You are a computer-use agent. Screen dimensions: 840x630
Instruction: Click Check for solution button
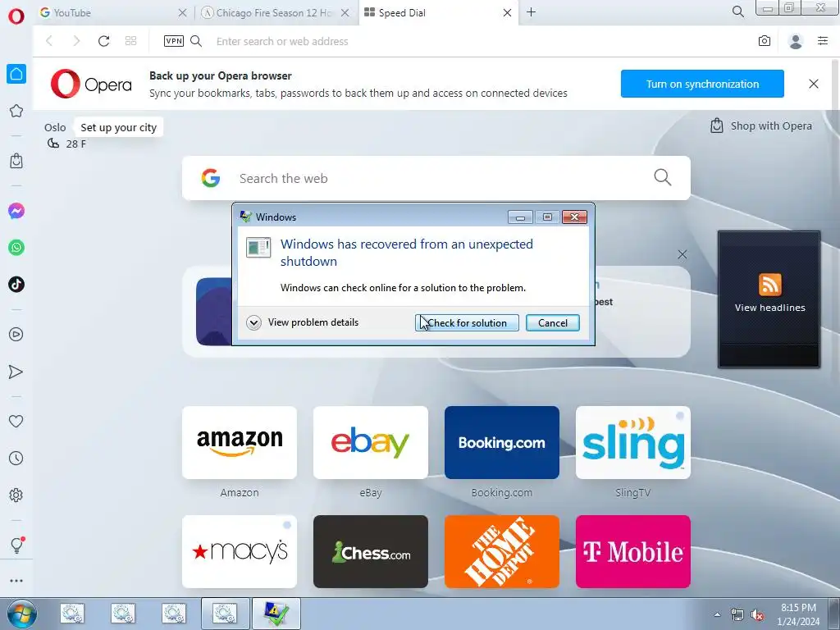(467, 323)
